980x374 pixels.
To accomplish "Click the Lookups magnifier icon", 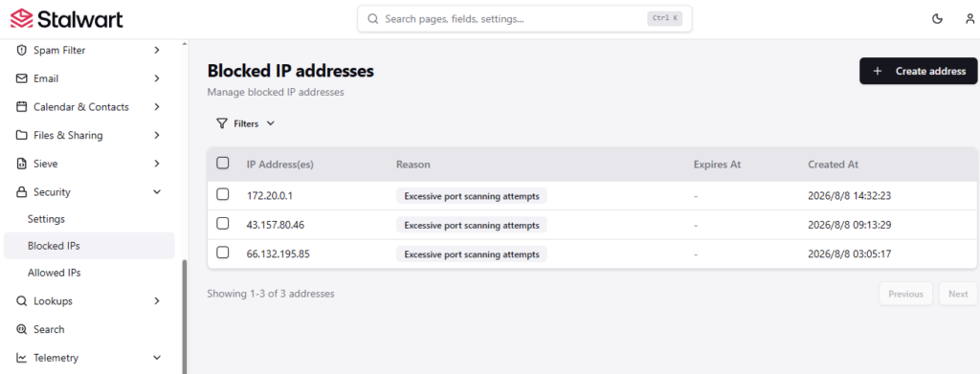I will pos(22,301).
